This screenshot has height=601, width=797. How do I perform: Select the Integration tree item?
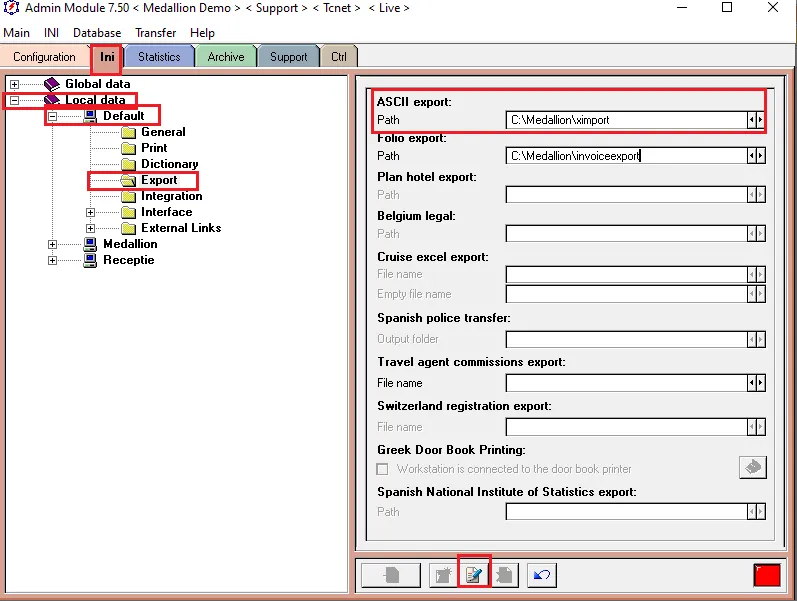tap(172, 196)
